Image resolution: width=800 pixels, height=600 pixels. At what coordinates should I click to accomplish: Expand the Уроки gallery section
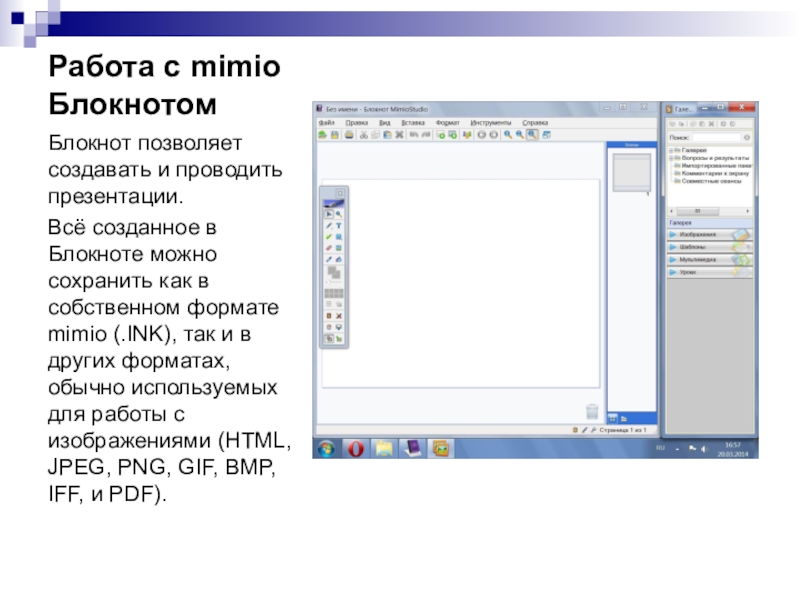pos(710,272)
